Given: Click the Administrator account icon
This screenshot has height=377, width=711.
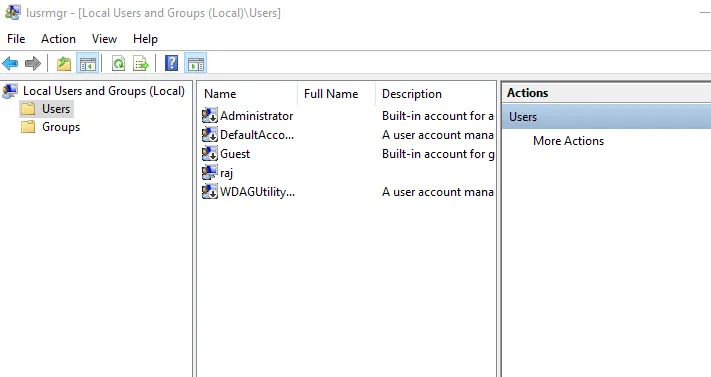Looking at the screenshot, I should 209,116.
